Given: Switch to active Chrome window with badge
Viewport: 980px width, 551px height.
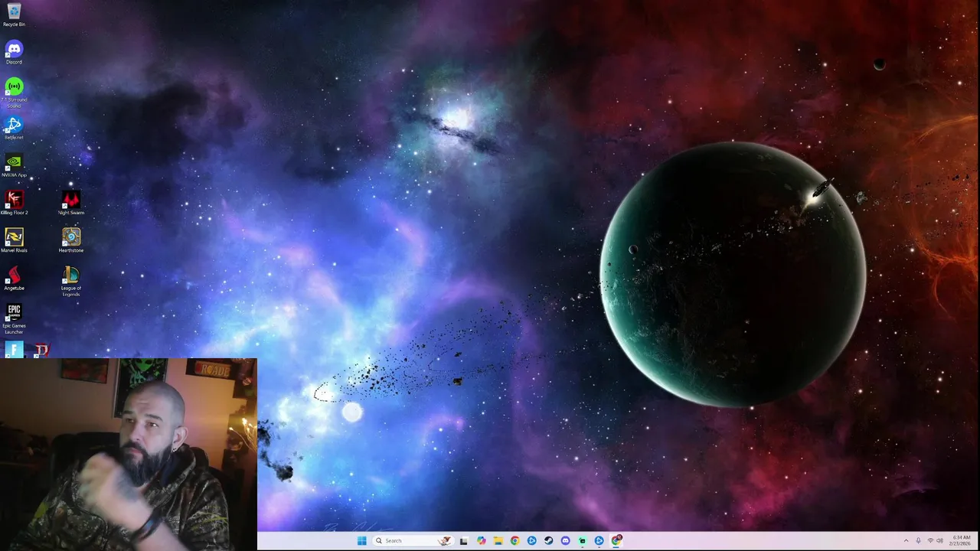Looking at the screenshot, I should 616,540.
